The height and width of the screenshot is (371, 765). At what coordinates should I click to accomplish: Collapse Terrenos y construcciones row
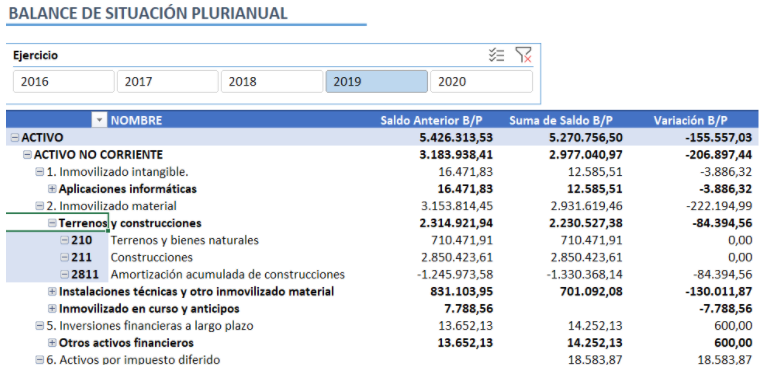point(52,223)
